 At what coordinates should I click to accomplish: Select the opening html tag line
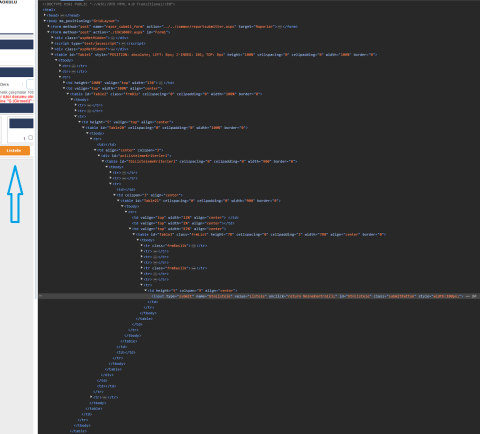click(x=49, y=10)
